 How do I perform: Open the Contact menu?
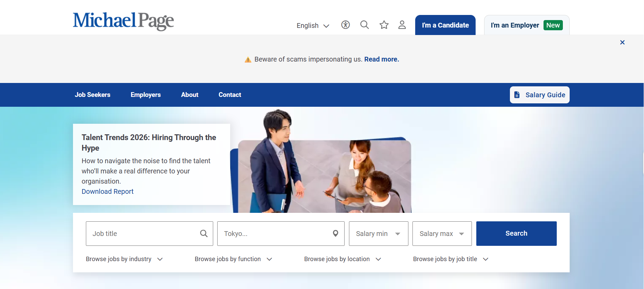(230, 95)
